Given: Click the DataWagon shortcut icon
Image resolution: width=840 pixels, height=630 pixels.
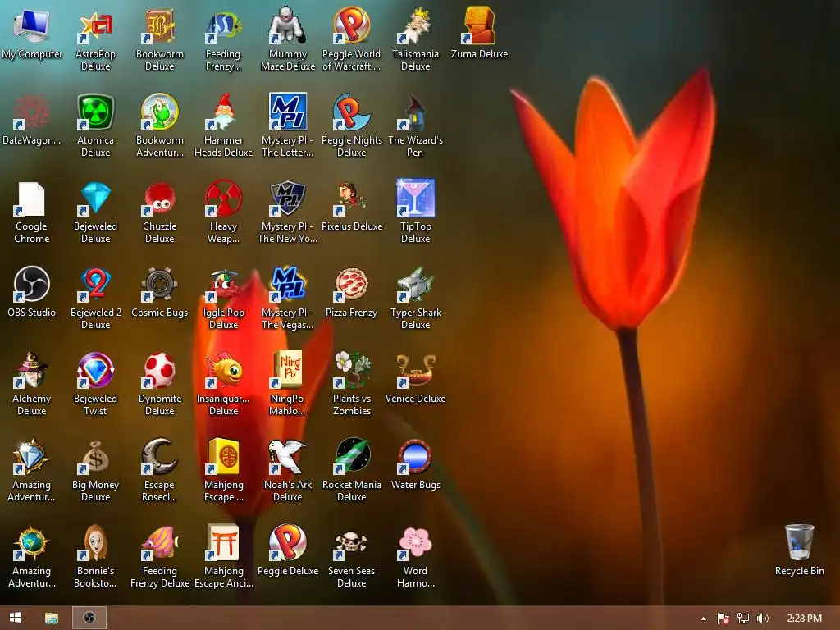Looking at the screenshot, I should (32, 112).
